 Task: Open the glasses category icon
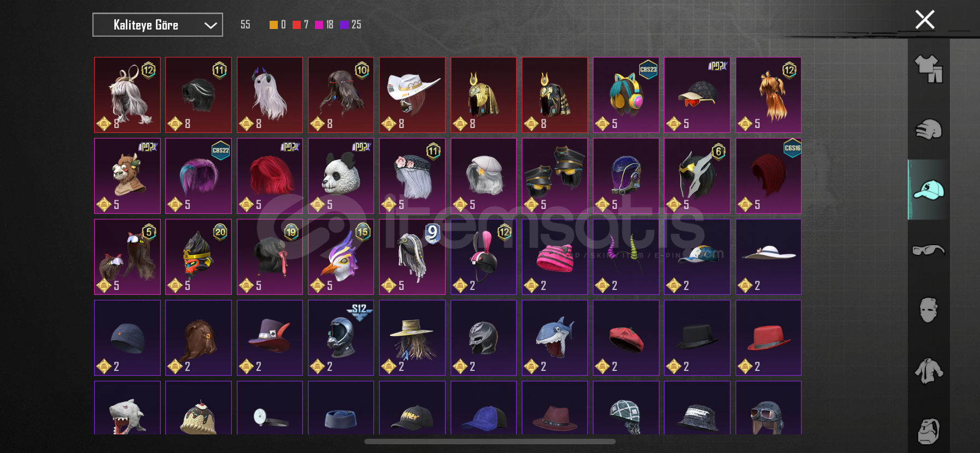point(929,250)
